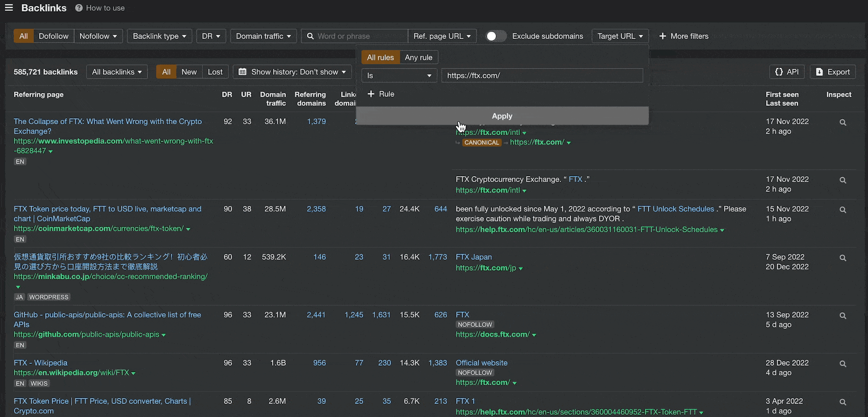
Task: Enable the Exclude subdomains toggle
Action: pyautogui.click(x=495, y=36)
